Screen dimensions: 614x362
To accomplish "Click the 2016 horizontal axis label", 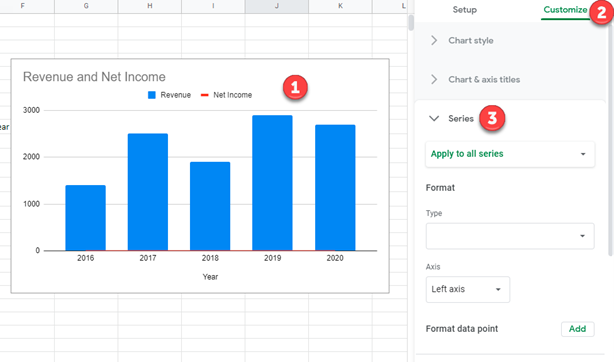I will point(85,258).
